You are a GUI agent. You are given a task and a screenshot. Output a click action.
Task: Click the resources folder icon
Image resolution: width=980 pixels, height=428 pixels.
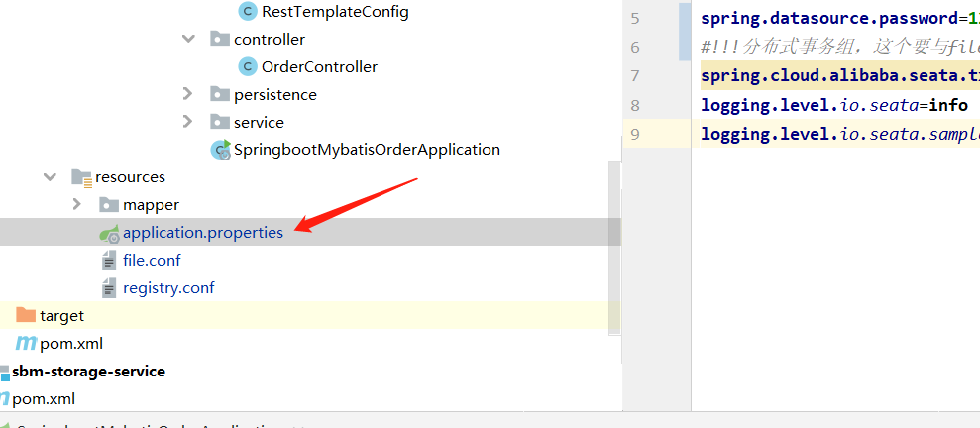pyautogui.click(x=82, y=178)
